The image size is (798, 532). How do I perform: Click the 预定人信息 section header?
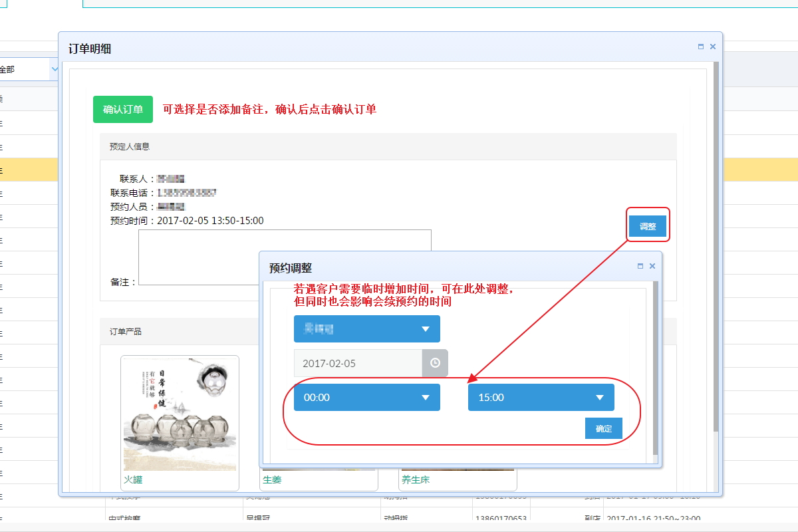coord(388,146)
